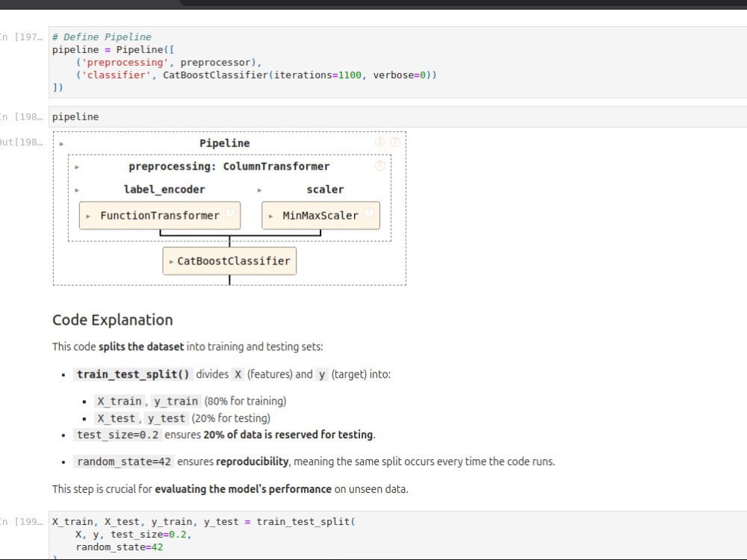Select the Define Pipeline code cell
This screenshot has height=560, width=747.
pyautogui.click(x=299, y=62)
